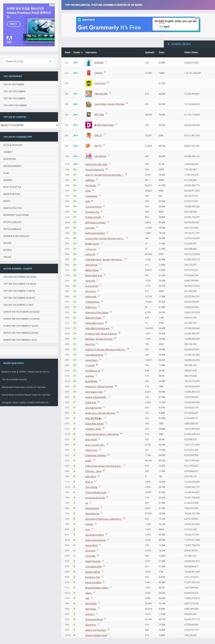The image size is (215, 644).
Task: Select Science & Technology channel type
Action: pos(29,236)
